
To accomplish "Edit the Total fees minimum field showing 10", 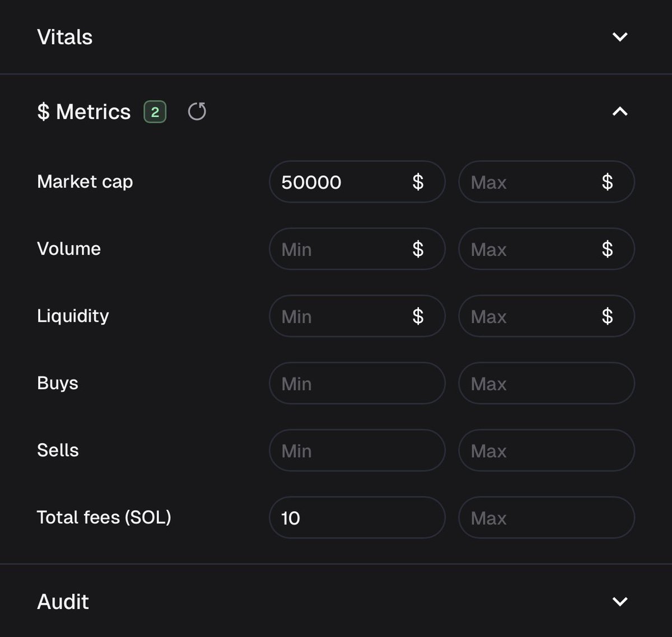I will (357, 518).
